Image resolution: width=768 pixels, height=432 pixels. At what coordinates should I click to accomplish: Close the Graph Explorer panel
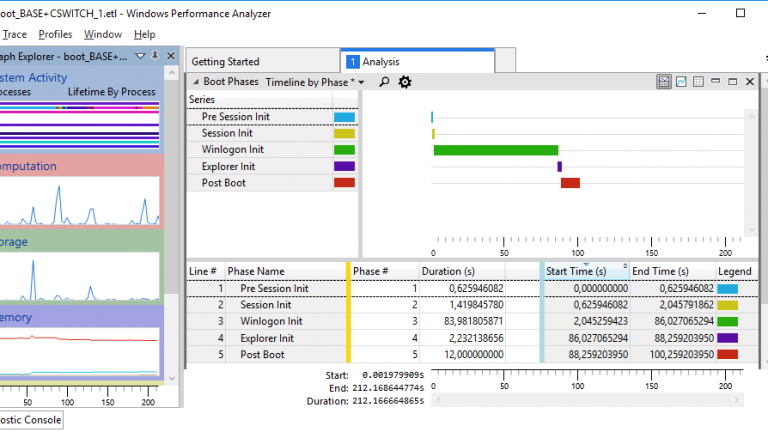(x=171, y=56)
